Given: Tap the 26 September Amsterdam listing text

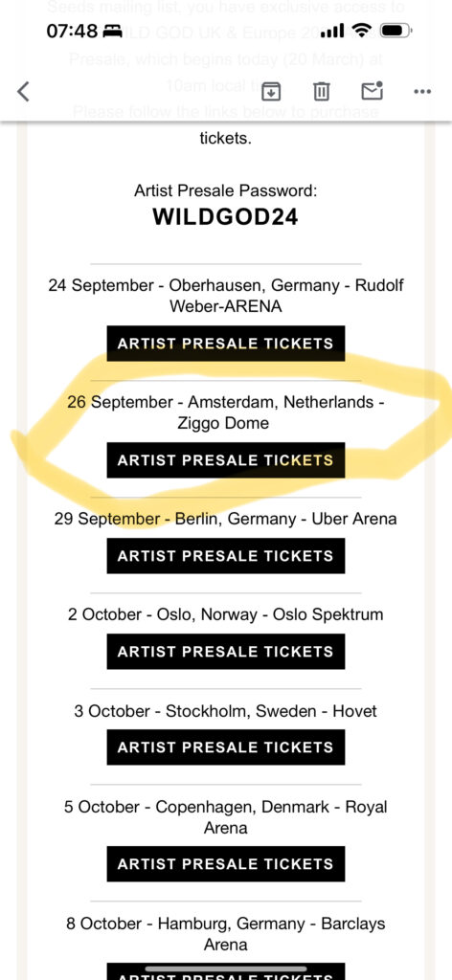Looking at the screenshot, I should click(226, 412).
